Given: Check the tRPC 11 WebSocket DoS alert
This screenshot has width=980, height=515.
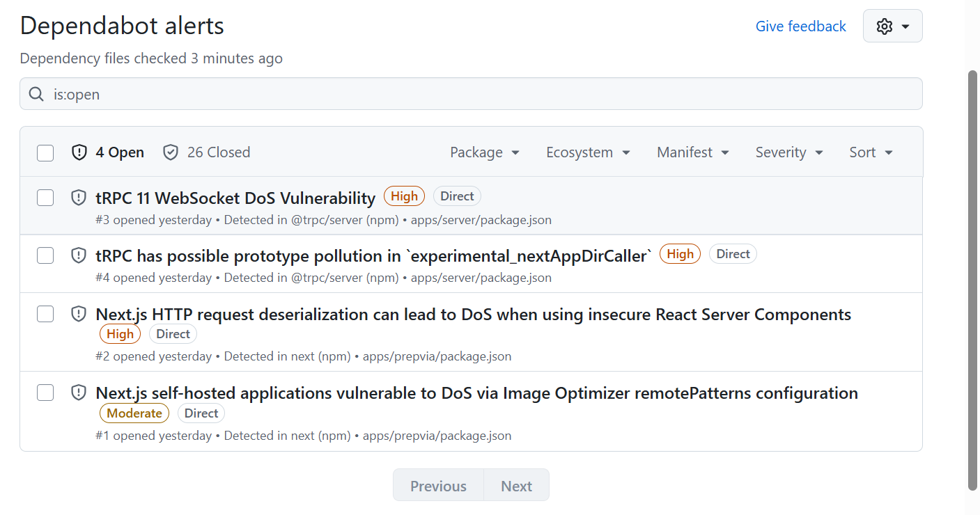Looking at the screenshot, I should 45,198.
